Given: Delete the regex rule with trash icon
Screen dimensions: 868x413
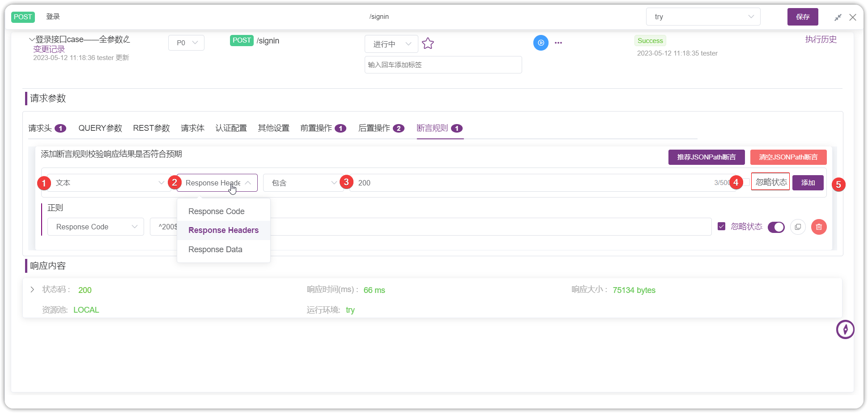Looking at the screenshot, I should [x=819, y=227].
